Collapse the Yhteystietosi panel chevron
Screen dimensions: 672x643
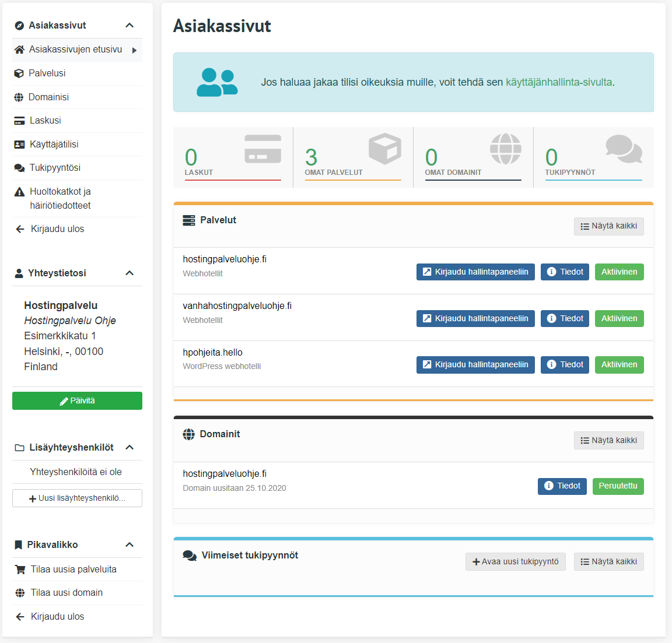click(x=129, y=273)
